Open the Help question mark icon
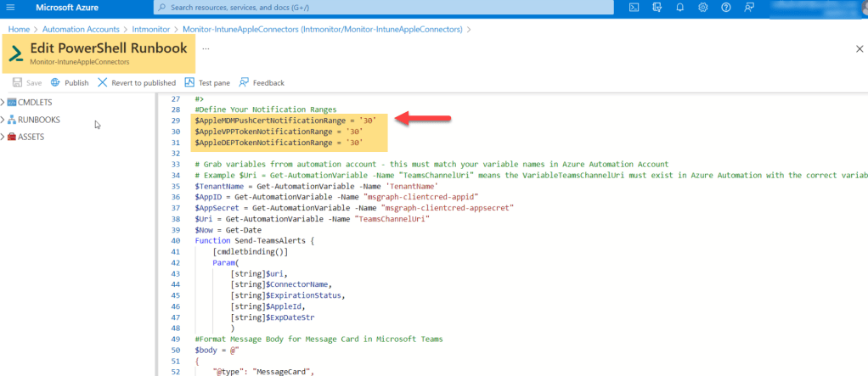The width and height of the screenshot is (868, 376). (725, 8)
